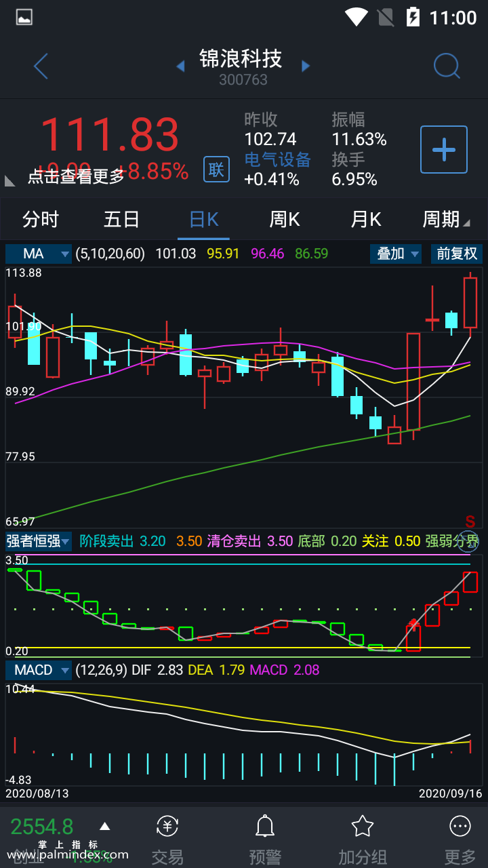Tap the index value 2554.8

[42, 827]
